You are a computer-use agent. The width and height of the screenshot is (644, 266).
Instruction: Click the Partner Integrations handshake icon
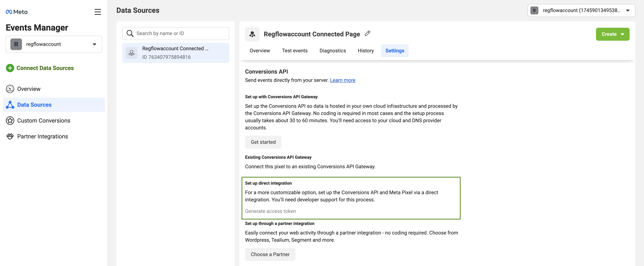point(10,136)
